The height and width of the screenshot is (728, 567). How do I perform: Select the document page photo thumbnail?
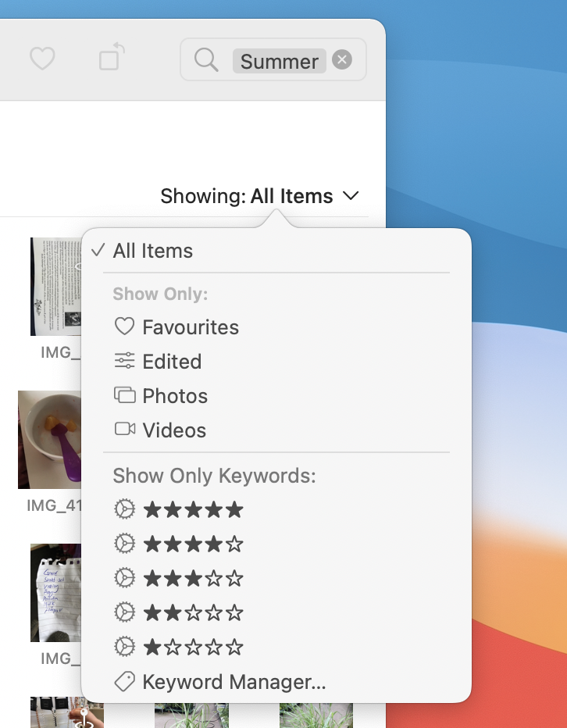(55, 287)
